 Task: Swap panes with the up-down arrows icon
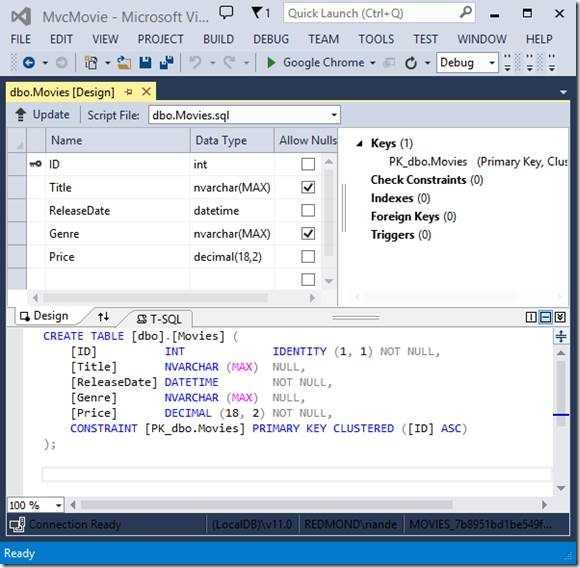click(104, 317)
